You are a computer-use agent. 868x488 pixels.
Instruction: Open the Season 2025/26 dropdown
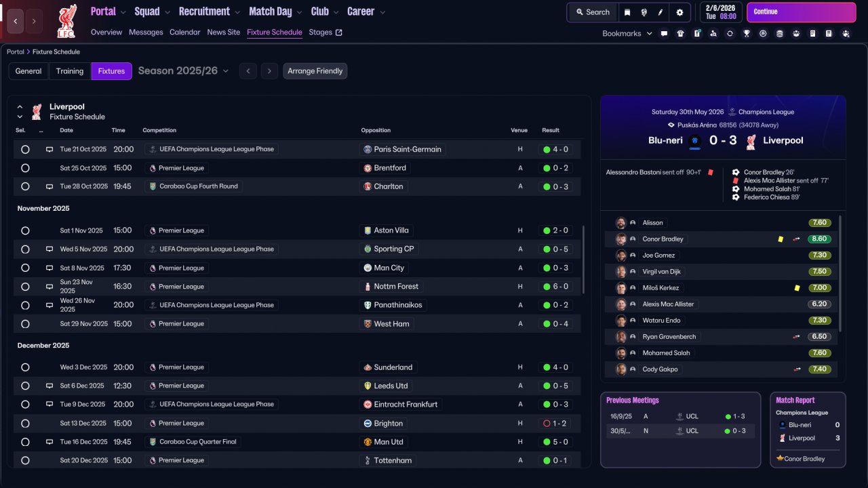[x=183, y=70]
